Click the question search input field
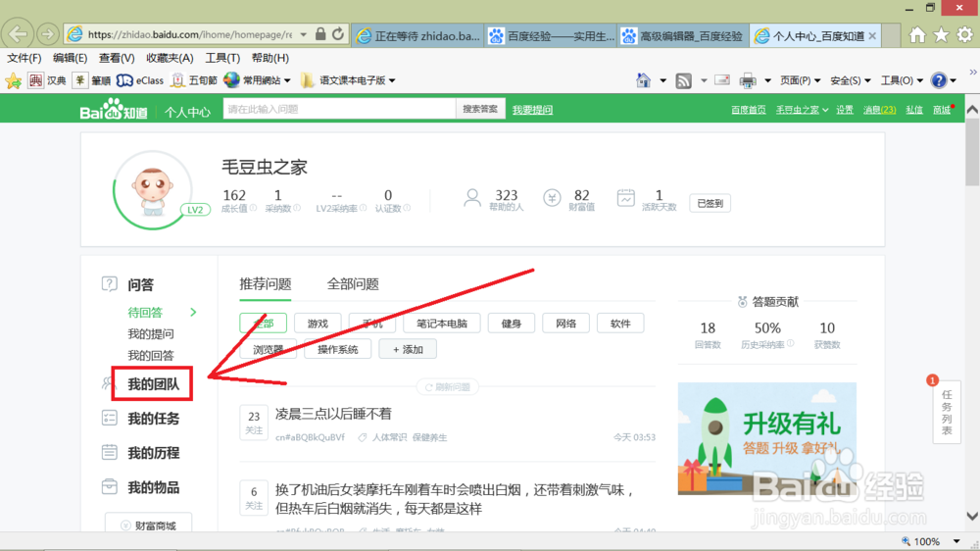The image size is (980, 551). [x=339, y=109]
